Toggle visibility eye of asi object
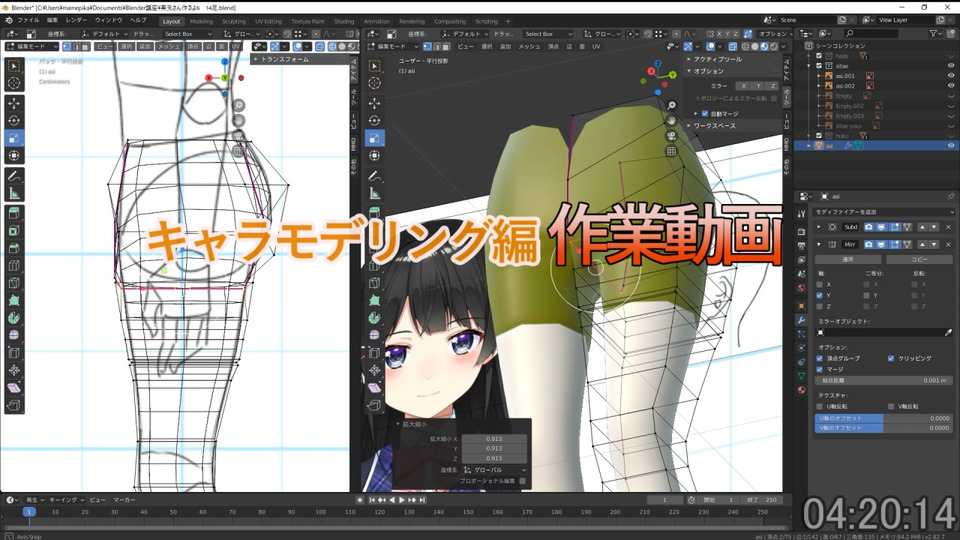Screen dimensions: 960x540 pos(951,146)
